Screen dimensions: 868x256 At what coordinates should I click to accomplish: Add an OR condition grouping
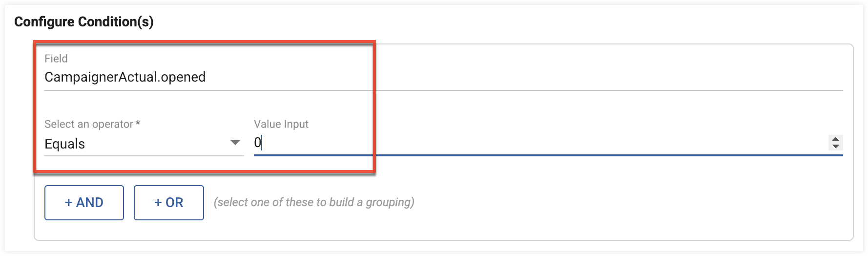(x=169, y=203)
